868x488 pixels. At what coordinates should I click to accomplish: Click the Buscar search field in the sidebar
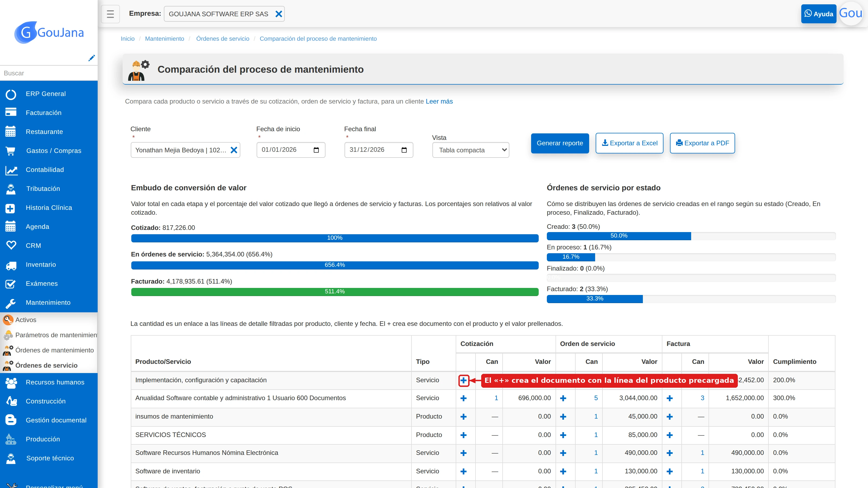tap(49, 73)
